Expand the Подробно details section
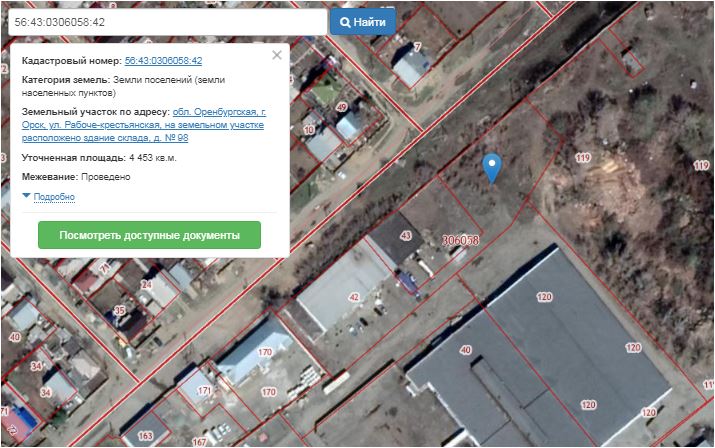The width and height of the screenshot is (715, 448). (x=54, y=197)
